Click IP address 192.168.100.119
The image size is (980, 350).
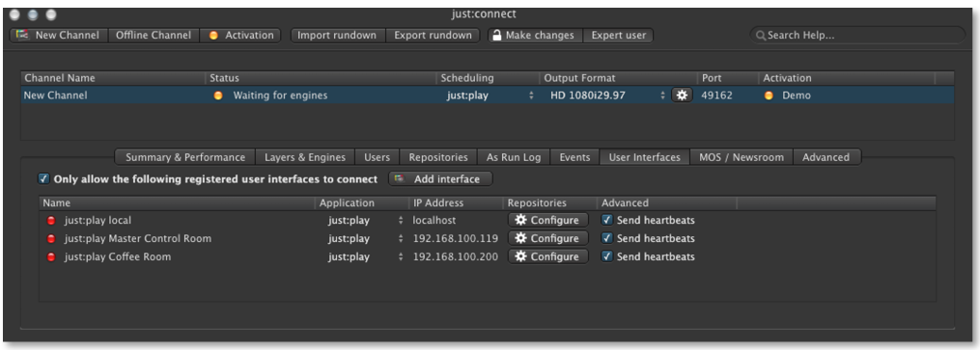[x=456, y=238]
